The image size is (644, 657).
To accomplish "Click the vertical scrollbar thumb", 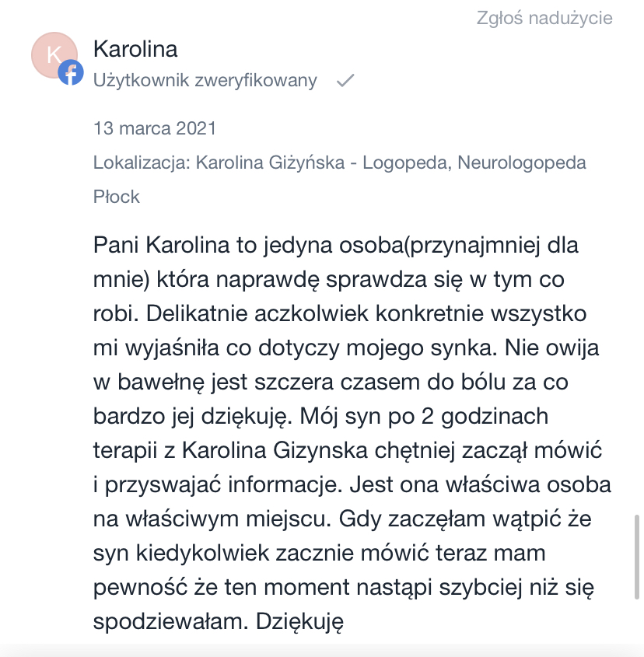I will (x=637, y=557).
